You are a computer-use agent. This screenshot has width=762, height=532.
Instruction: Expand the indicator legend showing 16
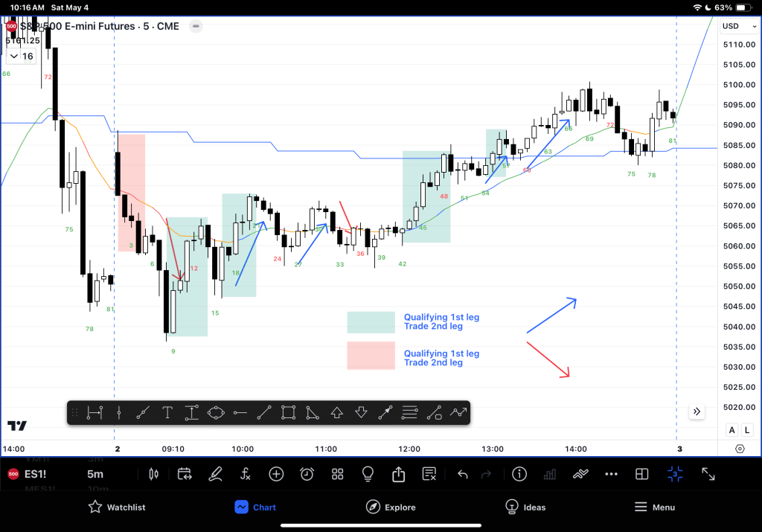[21, 57]
